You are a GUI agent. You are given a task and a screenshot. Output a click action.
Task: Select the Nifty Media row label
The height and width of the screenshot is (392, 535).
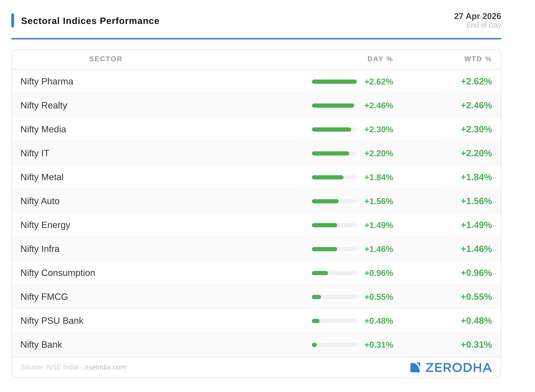coord(43,129)
